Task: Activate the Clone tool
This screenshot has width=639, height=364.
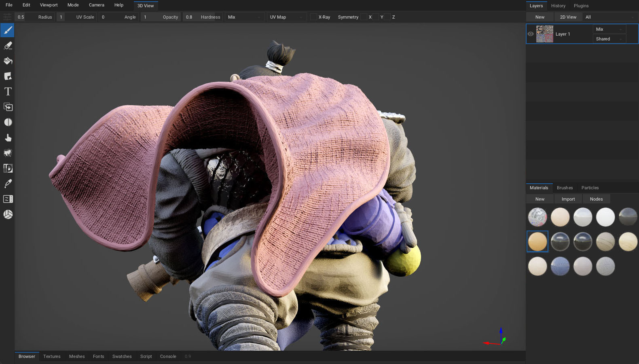Action: click(x=8, y=107)
